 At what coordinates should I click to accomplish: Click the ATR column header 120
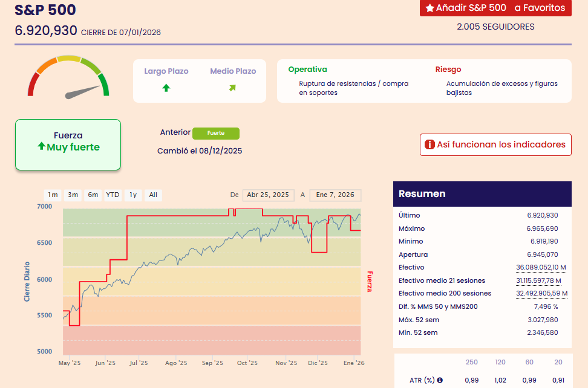click(500, 362)
